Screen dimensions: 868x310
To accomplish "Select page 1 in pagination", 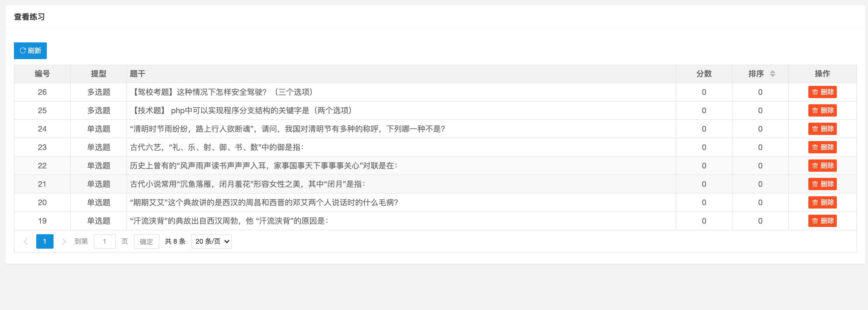I will coord(45,241).
